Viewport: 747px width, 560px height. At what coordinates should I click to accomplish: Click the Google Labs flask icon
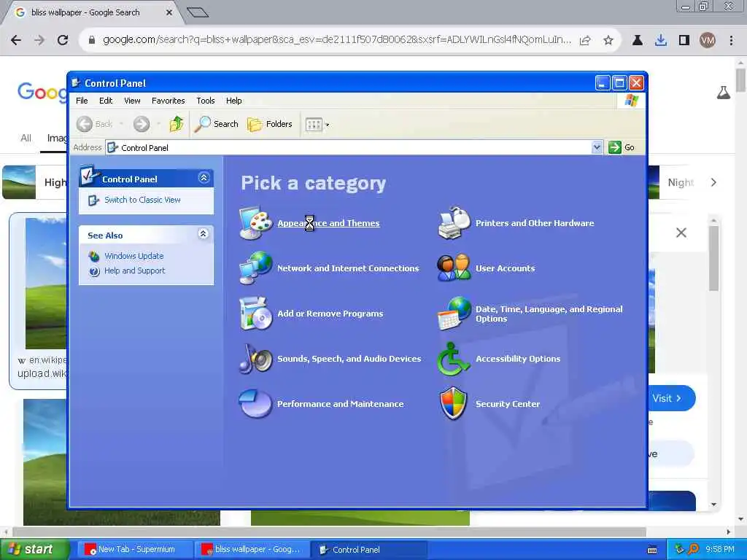723,93
